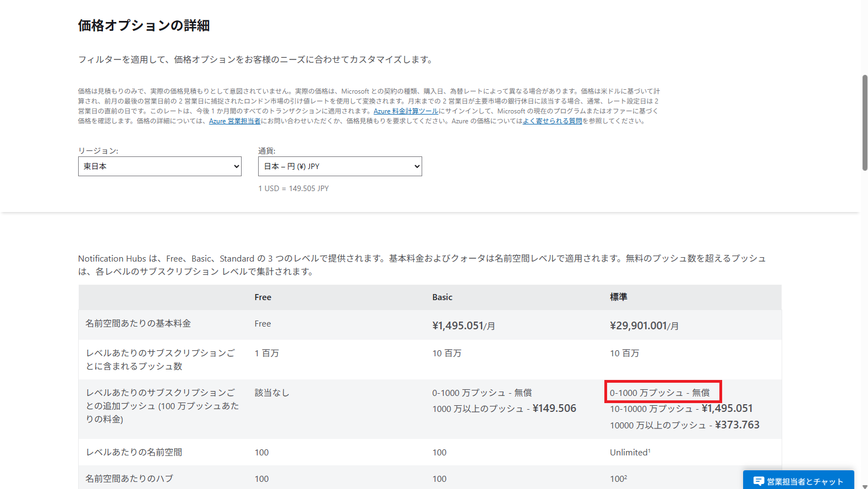
Task: Click the レベルあたりの名前空間 row label
Action: [134, 453]
